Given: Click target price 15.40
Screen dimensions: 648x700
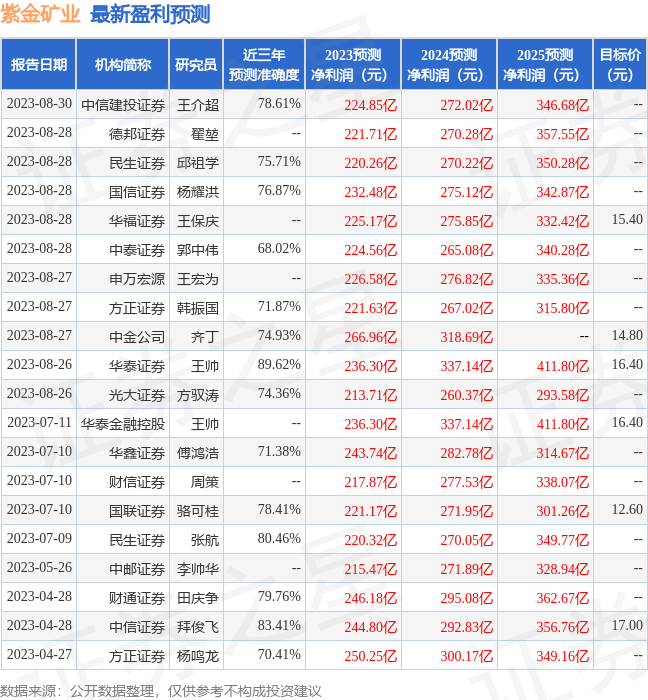Looking at the screenshot, I should pyautogui.click(x=627, y=219).
